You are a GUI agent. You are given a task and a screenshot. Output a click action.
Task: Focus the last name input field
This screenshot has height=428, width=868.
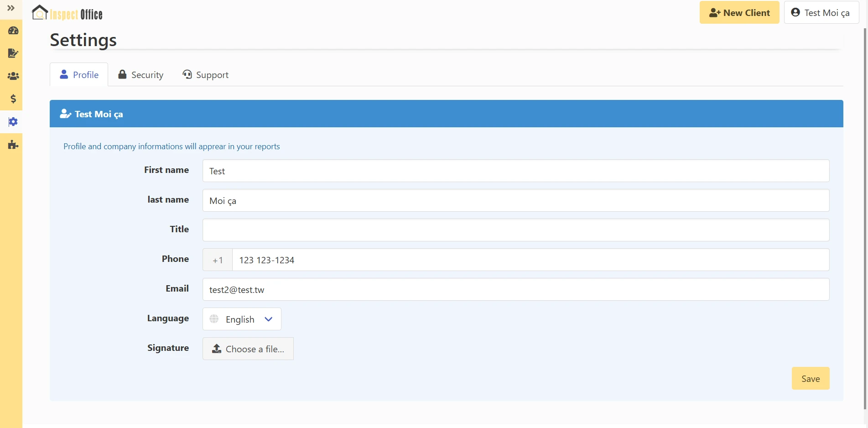pos(515,201)
